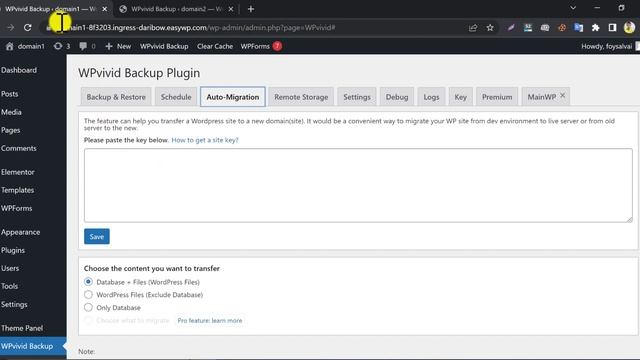
Task: Open the Debug tab
Action: [397, 97]
